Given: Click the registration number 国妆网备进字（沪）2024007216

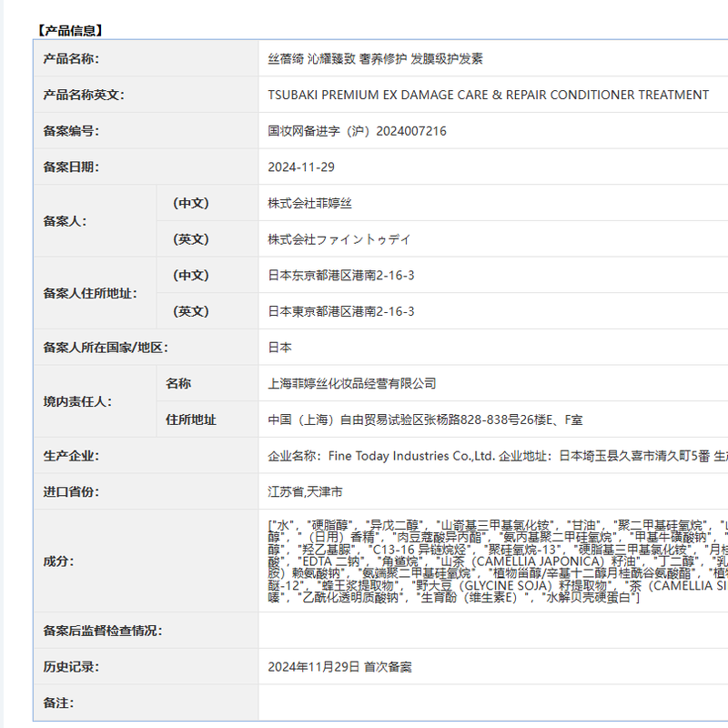Looking at the screenshot, I should click(357, 131).
